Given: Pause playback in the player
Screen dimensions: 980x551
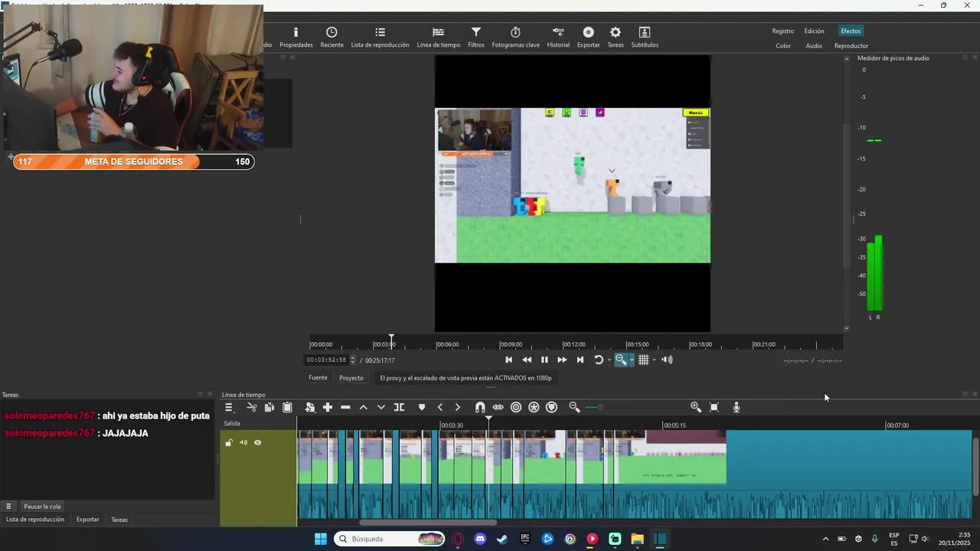Looking at the screenshot, I should click(x=544, y=360).
